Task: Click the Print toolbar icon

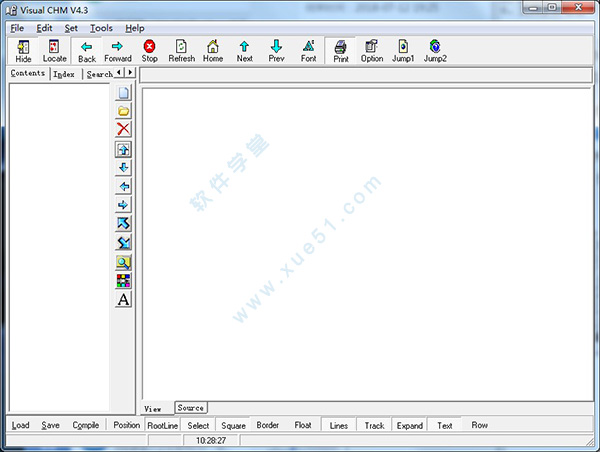Action: (x=341, y=51)
